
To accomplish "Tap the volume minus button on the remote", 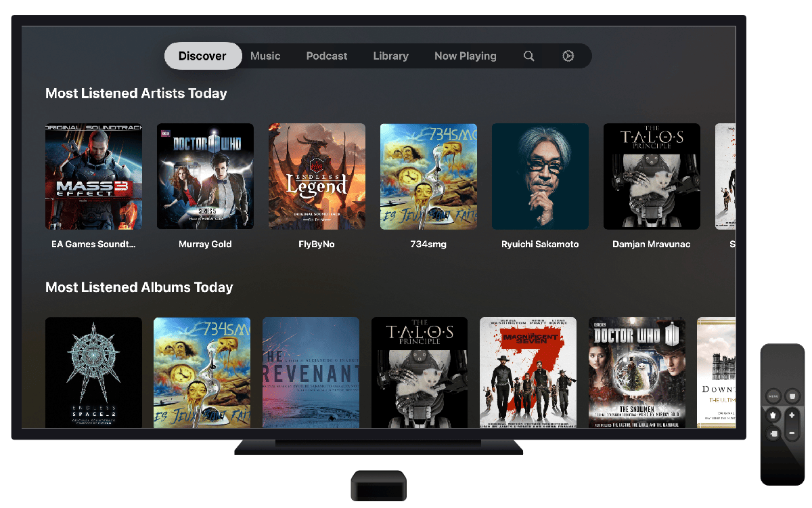I will pos(792,432).
